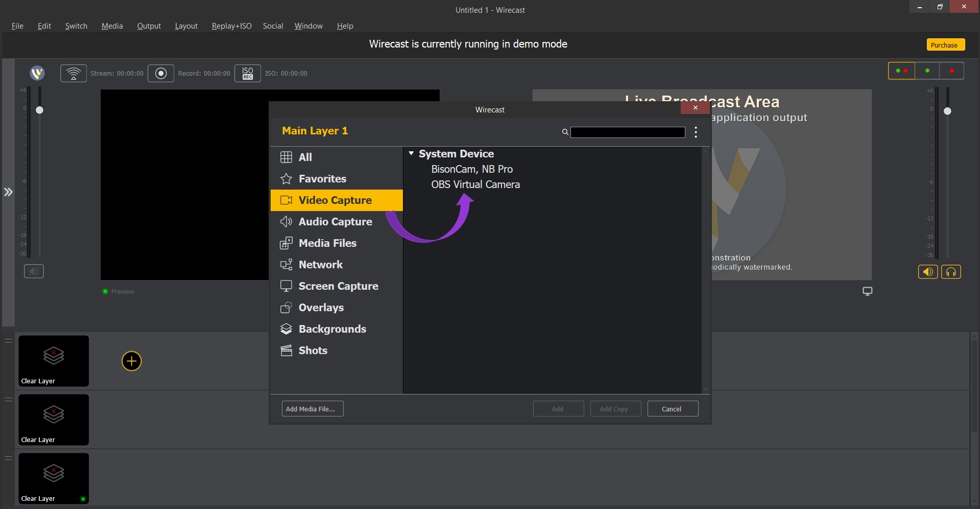Screen dimensions: 980x509
Task: Click the source search input field
Action: tap(628, 132)
